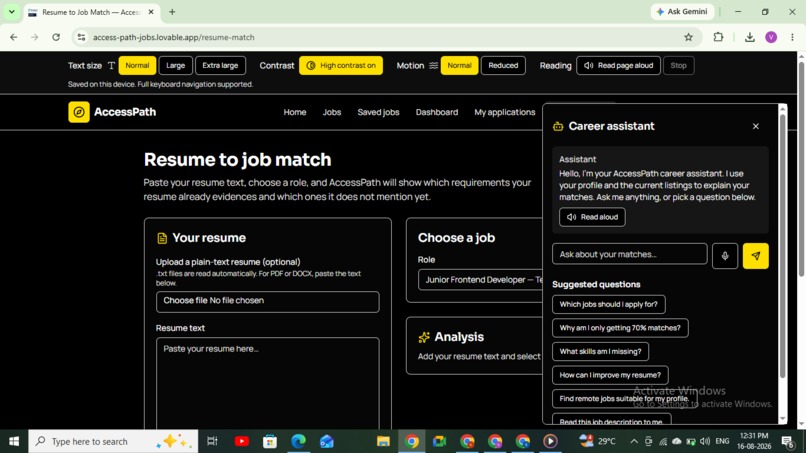Screen dimensions: 806x453
Task: Open the Role dropdown with Junior Frontend Developer
Action: (x=480, y=280)
